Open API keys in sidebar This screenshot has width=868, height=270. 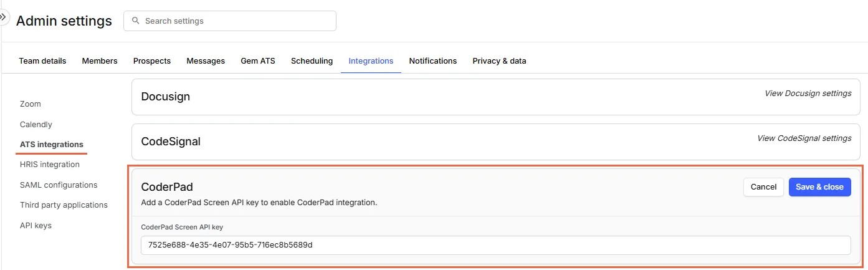pos(36,226)
